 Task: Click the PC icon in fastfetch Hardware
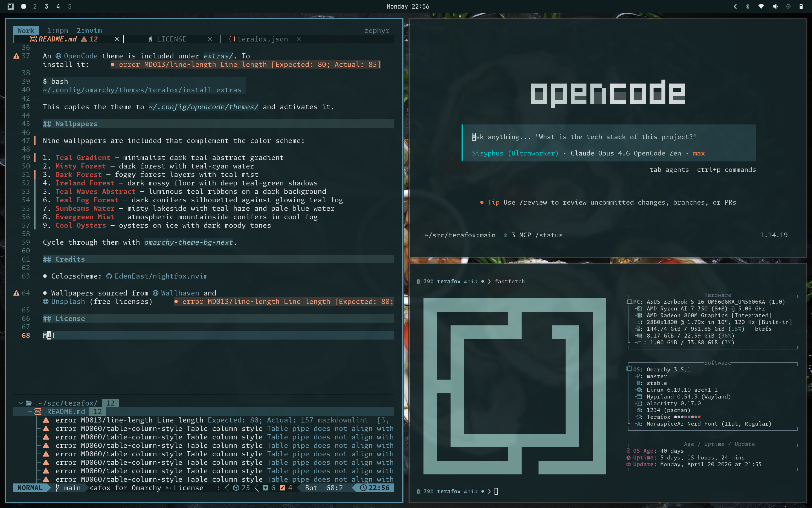(630, 302)
